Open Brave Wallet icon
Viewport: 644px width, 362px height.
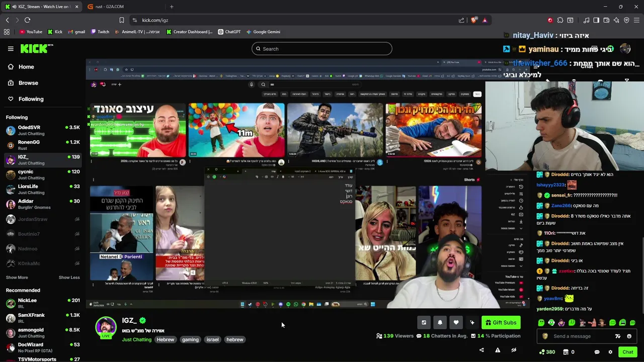pyautogui.click(x=606, y=20)
